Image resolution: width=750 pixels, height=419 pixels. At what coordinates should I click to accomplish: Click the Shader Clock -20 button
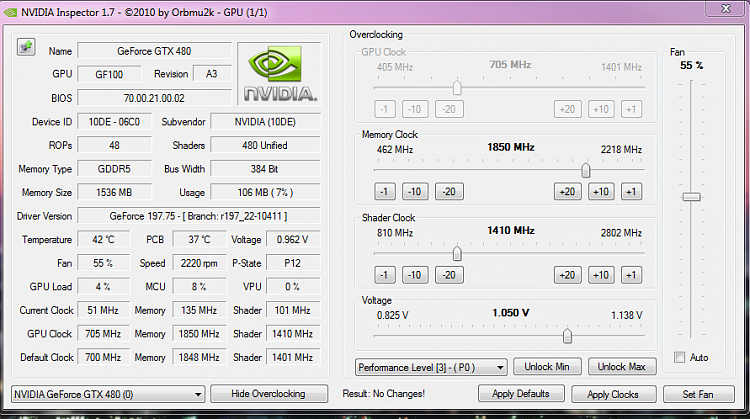(x=449, y=275)
